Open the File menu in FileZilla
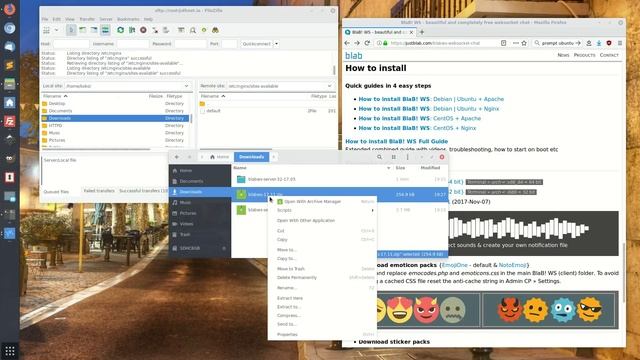Image resolution: width=640 pixels, height=360 pixels. point(45,19)
